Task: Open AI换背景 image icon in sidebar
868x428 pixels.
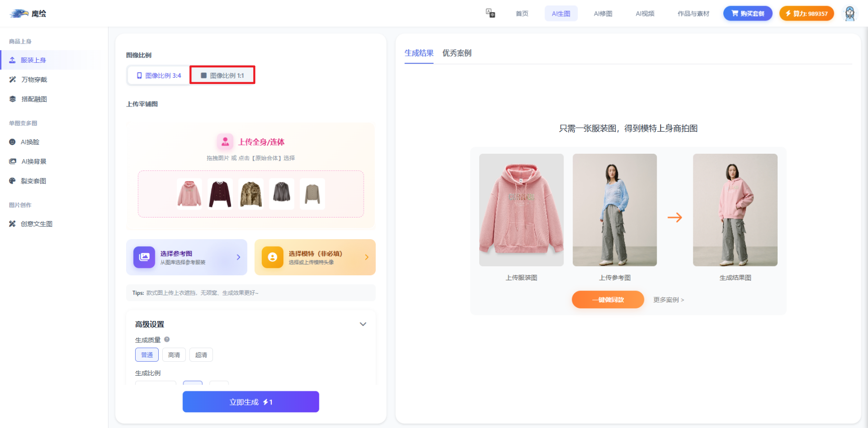Action: click(13, 162)
